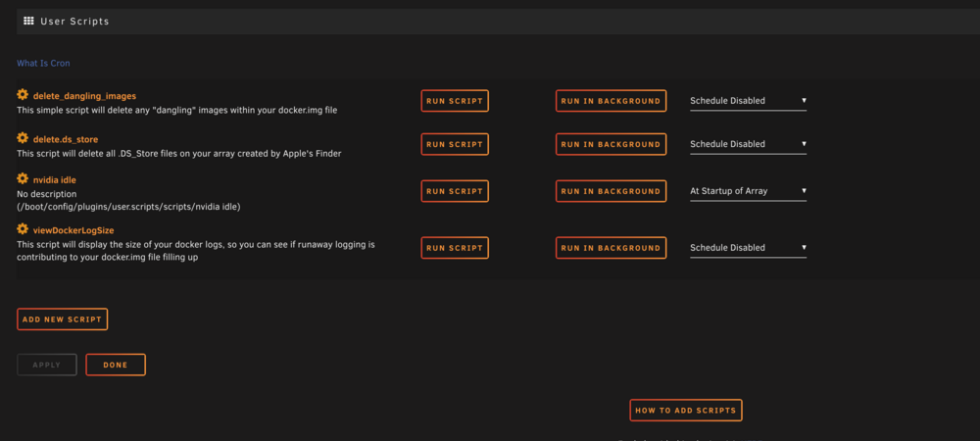Open the How To Add Scripts button
980x441 pixels.
(686, 411)
